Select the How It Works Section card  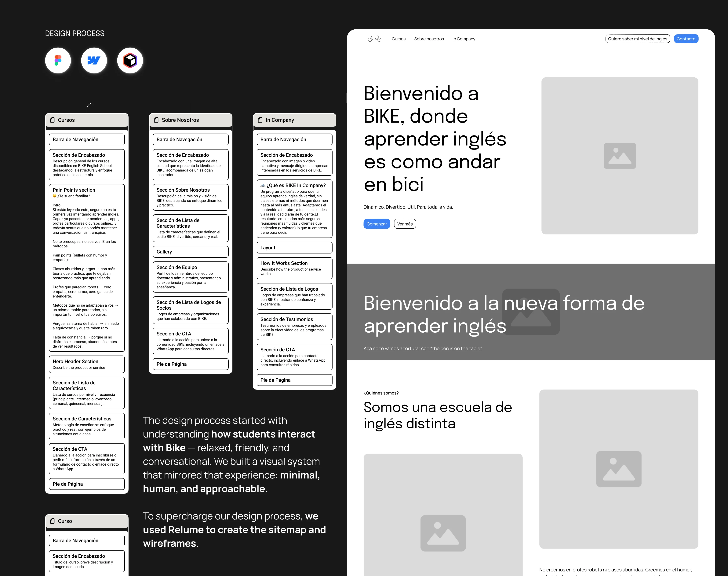(294, 268)
